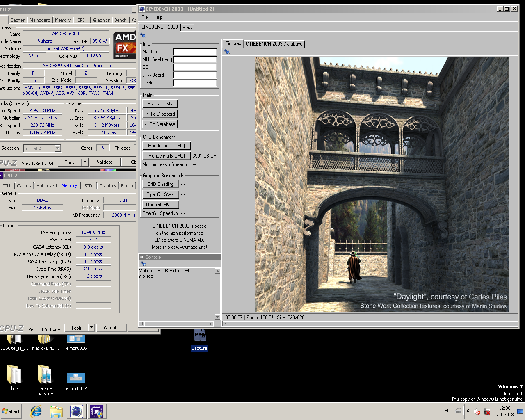The width and height of the screenshot is (525, 420).
Task: Click the To Clipboard button
Action: 160,114
